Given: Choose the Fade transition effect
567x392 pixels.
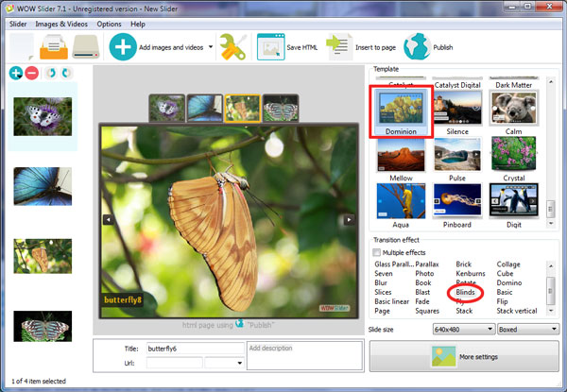Looking at the screenshot, I should coord(422,301).
